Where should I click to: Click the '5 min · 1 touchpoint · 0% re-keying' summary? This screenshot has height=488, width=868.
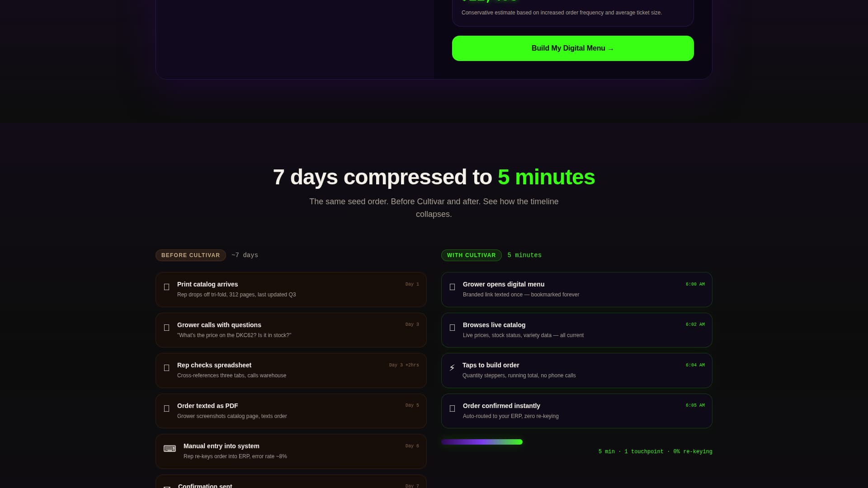coord(656,452)
